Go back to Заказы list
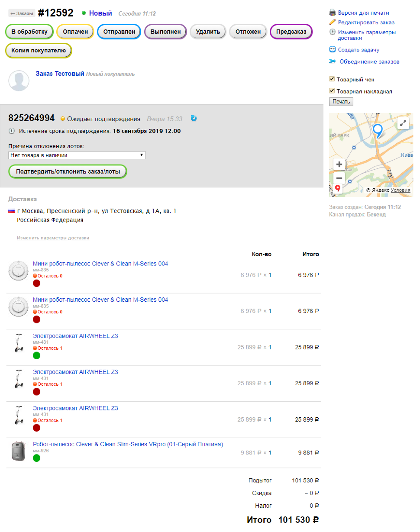This screenshot has width=420, height=532. coord(22,13)
